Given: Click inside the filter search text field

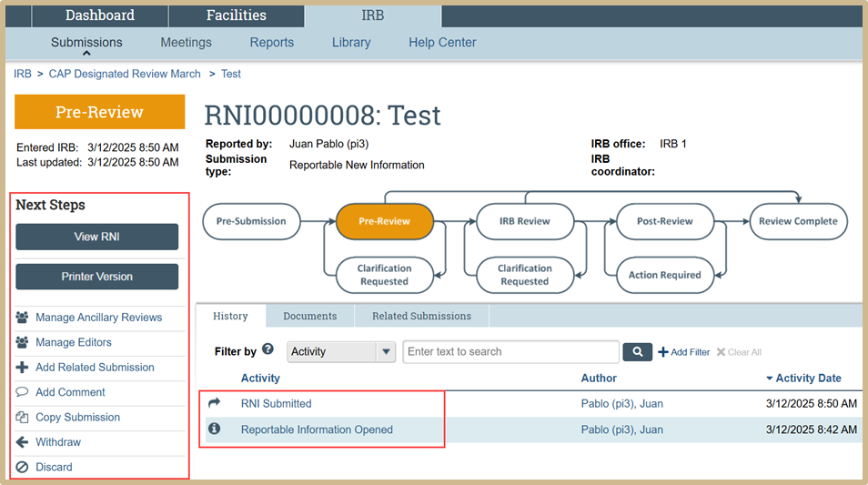Looking at the screenshot, I should point(510,352).
